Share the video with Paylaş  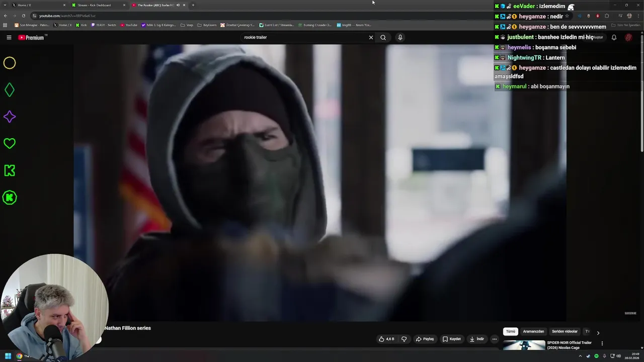(x=425, y=339)
